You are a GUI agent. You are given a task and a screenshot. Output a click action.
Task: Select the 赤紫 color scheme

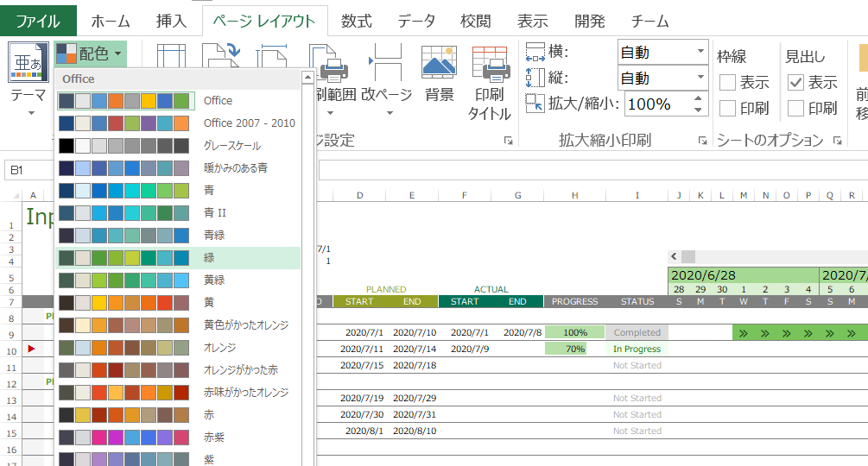click(x=178, y=438)
